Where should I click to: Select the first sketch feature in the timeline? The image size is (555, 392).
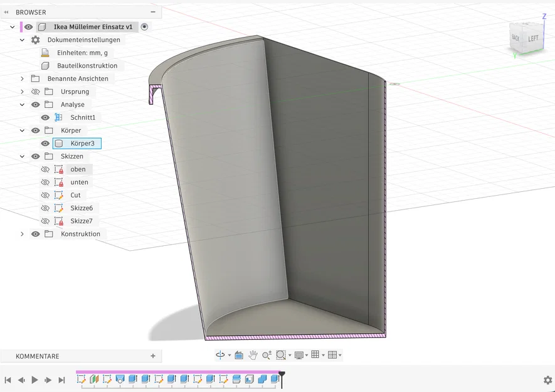point(81,379)
